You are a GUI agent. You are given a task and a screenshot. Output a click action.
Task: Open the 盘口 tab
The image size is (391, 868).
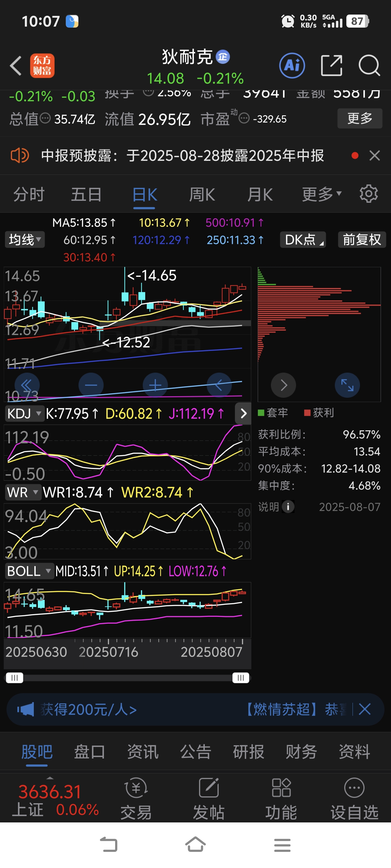click(90, 752)
